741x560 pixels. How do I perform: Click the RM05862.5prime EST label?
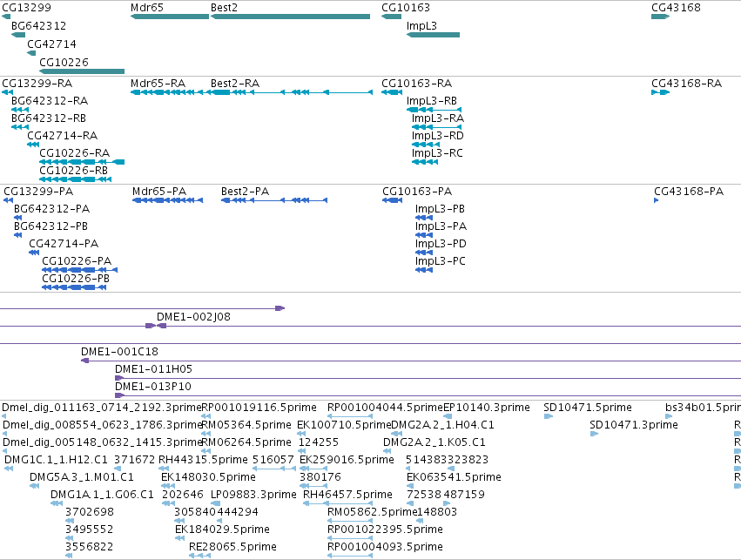tap(373, 513)
